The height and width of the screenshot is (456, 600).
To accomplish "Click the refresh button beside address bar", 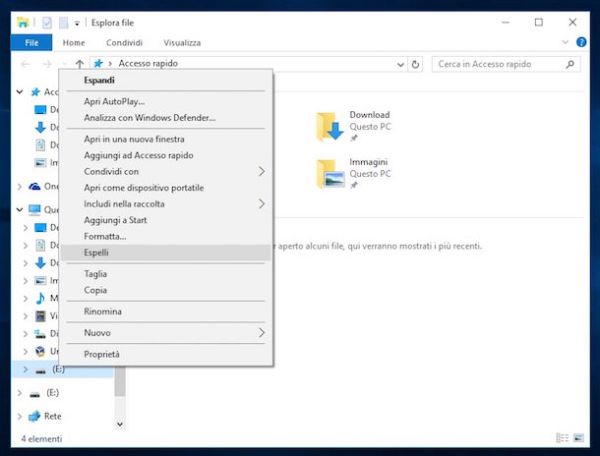I will [416, 64].
